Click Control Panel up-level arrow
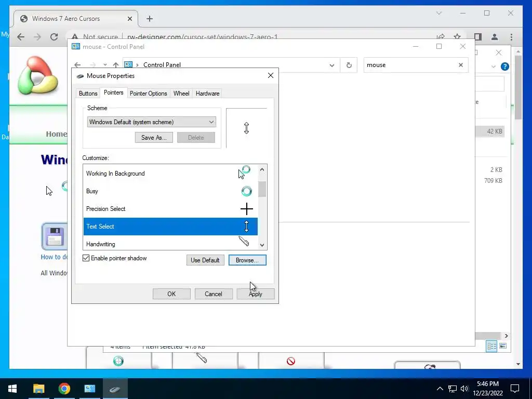This screenshot has height=399, width=532. pos(116,65)
